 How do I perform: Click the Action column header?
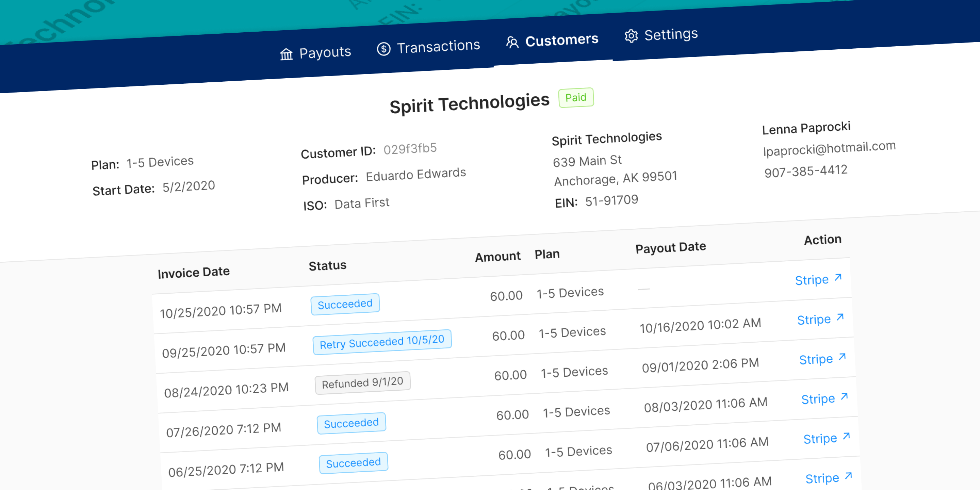(822, 240)
